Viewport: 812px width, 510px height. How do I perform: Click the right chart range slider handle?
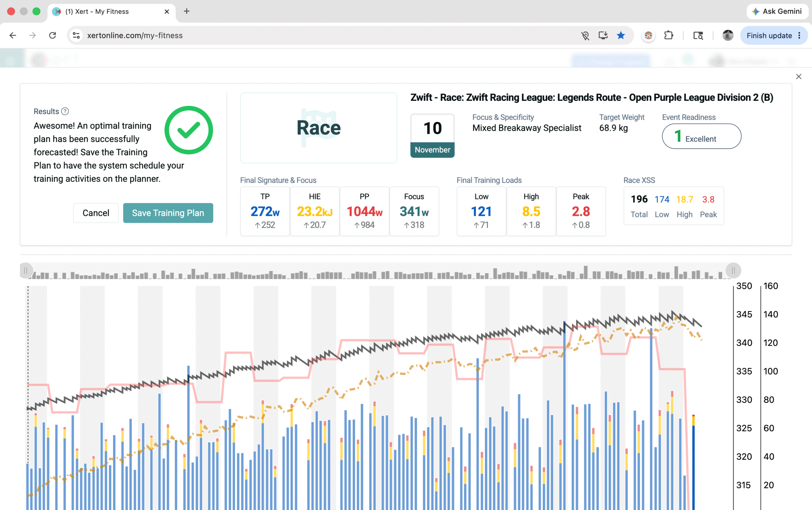point(733,270)
